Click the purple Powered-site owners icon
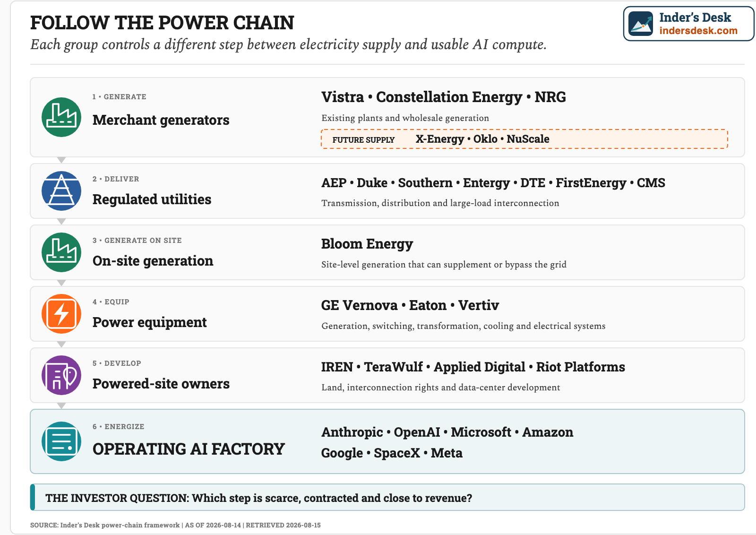 point(61,375)
